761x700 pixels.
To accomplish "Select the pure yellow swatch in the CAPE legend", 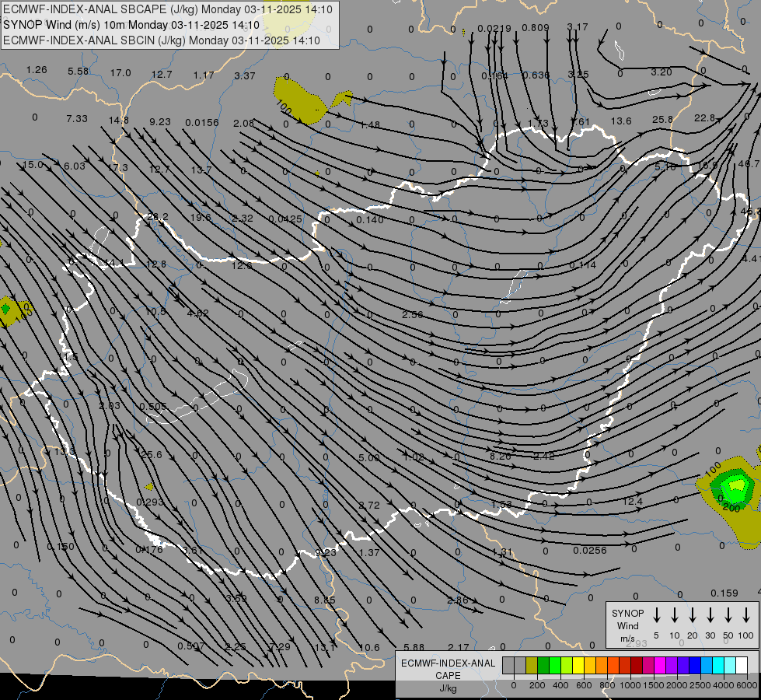I will 578,666.
